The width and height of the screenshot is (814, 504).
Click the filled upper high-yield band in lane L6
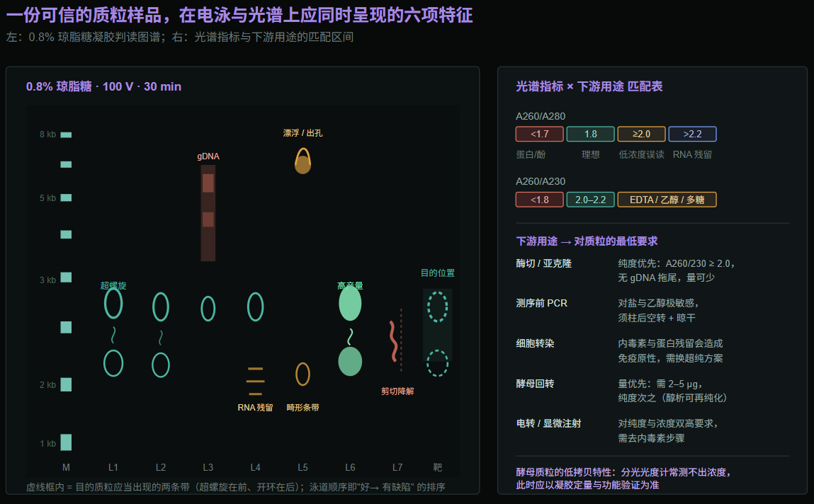[350, 304]
